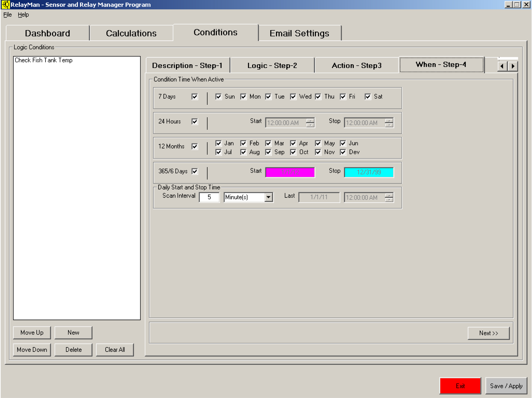The height and width of the screenshot is (398, 532).
Task: Decrease the 24 Hours Stop time spinner
Action: pos(389,125)
